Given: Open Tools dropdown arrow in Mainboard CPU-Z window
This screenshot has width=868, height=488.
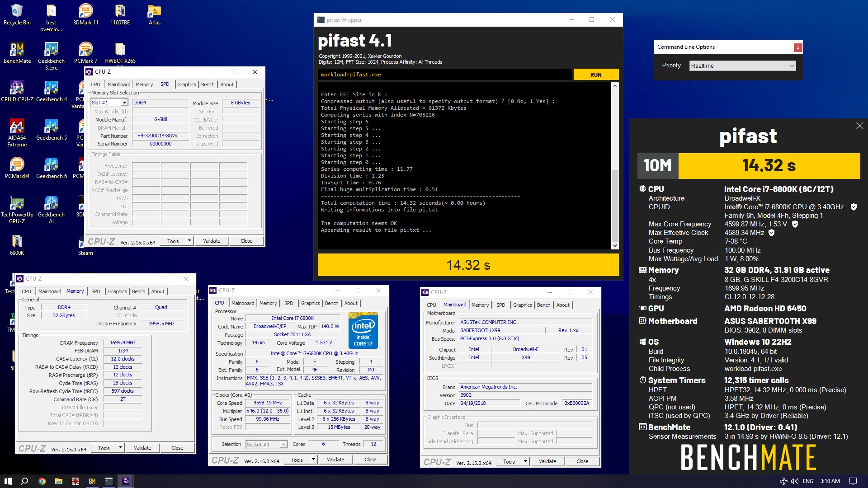Looking at the screenshot, I should [525, 461].
